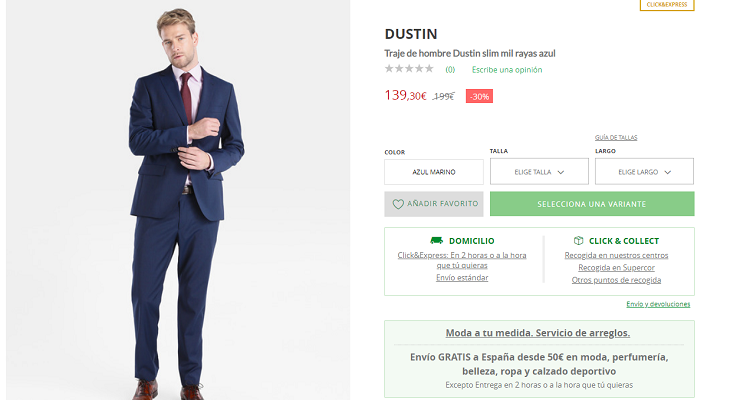This screenshot has width=750, height=400.
Task: Click the model's suit product photo
Action: (186, 200)
